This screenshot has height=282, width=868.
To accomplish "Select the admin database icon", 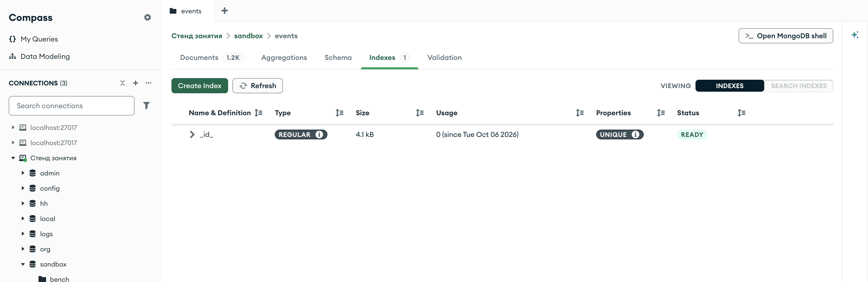I will 33,173.
